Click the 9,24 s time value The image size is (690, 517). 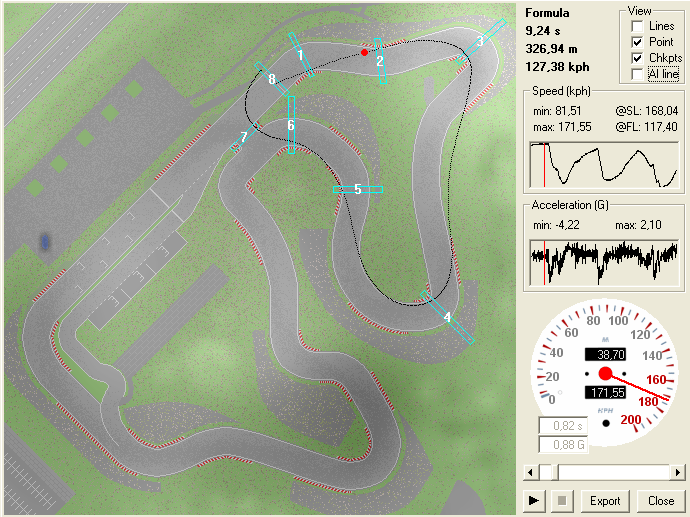coord(543,31)
